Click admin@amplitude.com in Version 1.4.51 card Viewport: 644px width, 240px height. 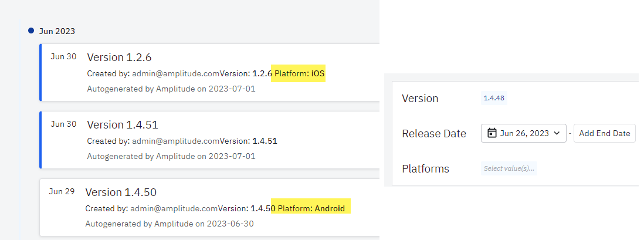[x=175, y=141]
